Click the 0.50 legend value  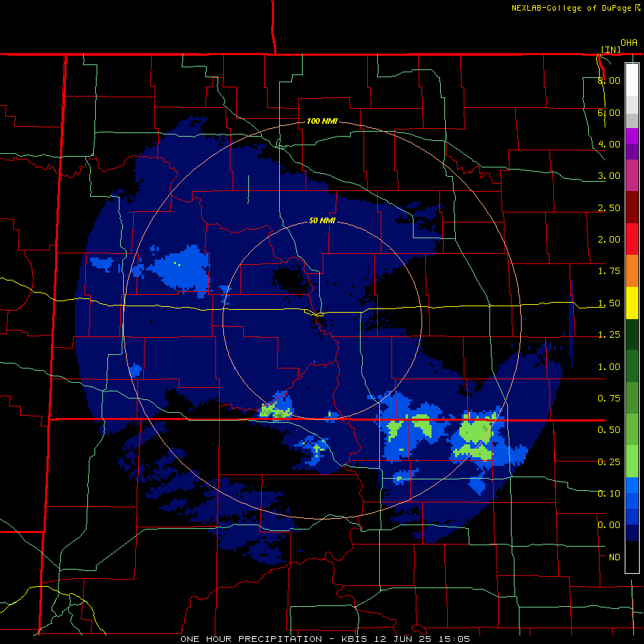tap(609, 430)
